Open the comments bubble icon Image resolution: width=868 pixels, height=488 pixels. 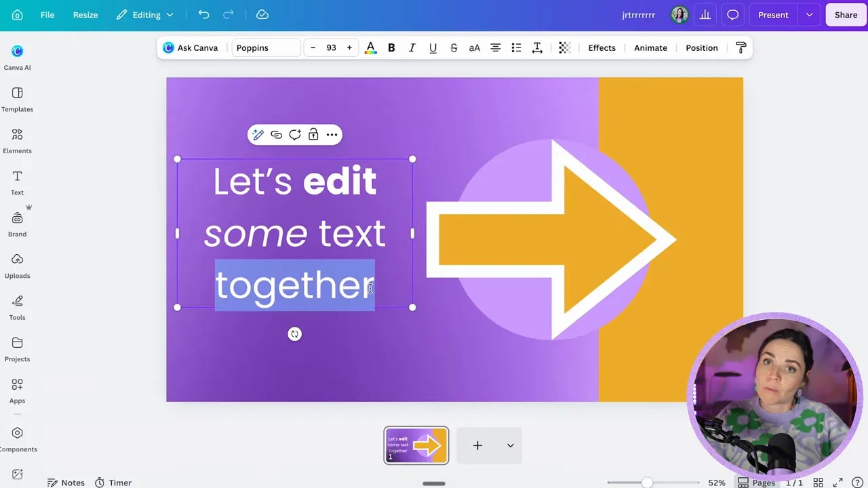(732, 15)
